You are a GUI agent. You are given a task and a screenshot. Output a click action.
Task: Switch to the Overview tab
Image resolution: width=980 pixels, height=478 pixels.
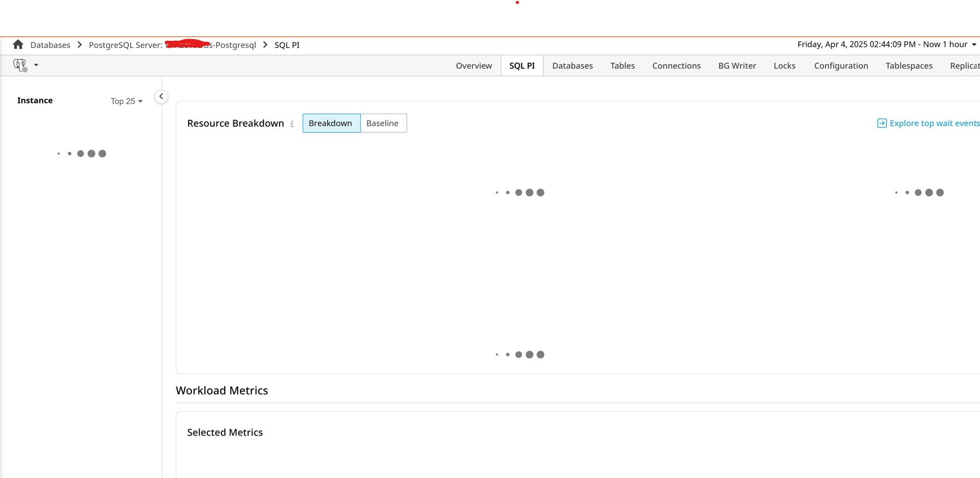474,65
